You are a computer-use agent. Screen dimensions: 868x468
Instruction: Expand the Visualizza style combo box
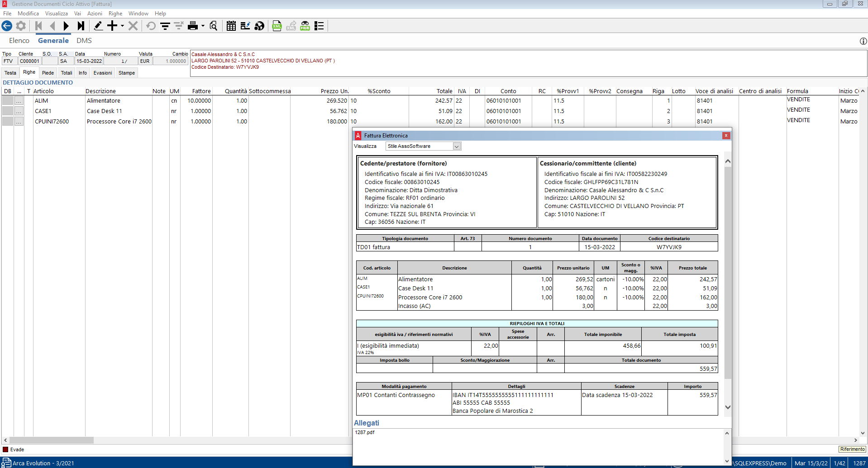[457, 146]
